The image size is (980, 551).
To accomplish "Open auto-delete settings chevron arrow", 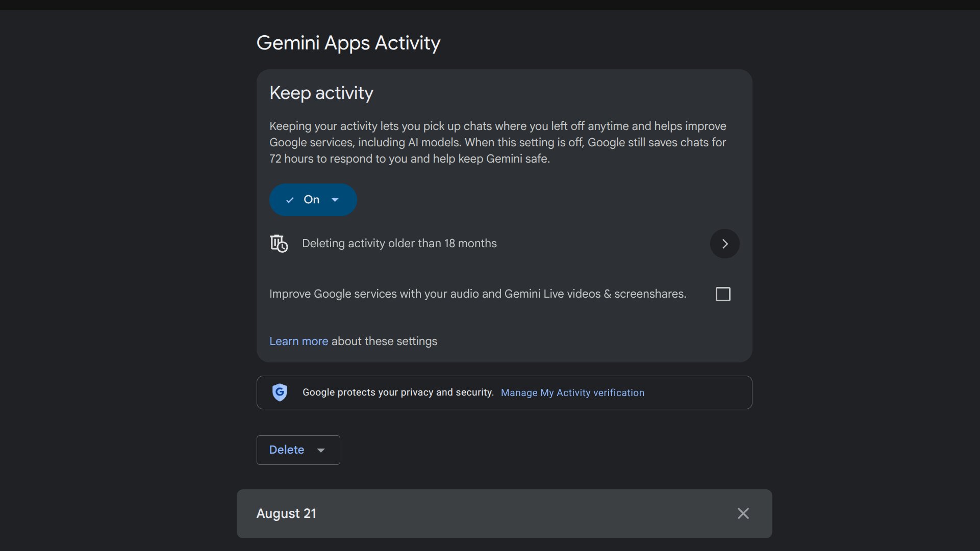I will pos(724,244).
